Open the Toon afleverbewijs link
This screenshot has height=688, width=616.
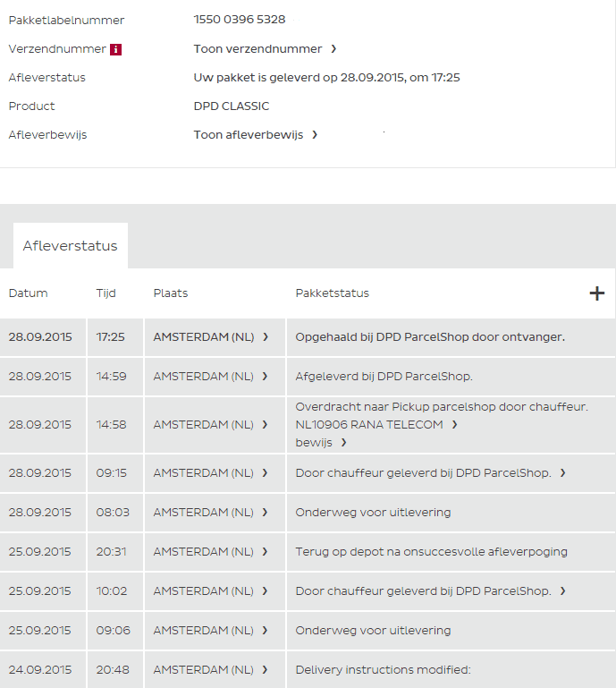click(256, 135)
